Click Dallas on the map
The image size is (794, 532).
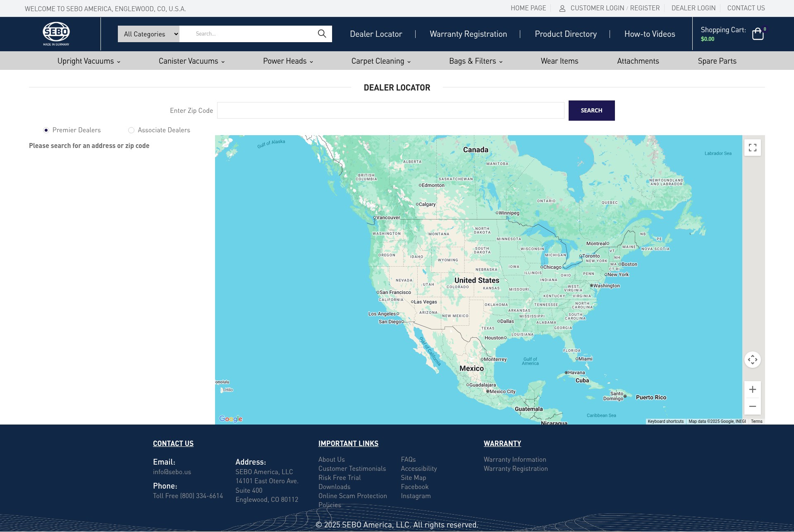coord(506,321)
